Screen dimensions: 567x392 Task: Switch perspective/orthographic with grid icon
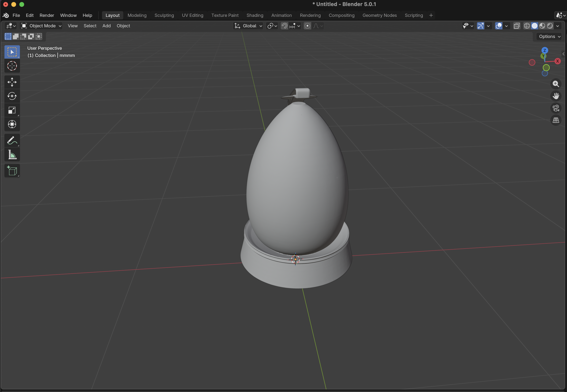556,120
